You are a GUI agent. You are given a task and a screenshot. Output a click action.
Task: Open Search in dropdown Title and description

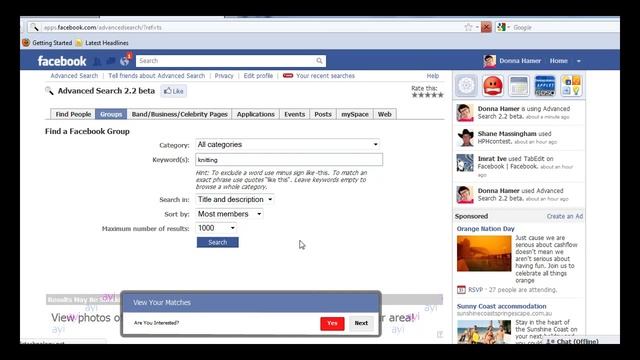click(x=235, y=200)
